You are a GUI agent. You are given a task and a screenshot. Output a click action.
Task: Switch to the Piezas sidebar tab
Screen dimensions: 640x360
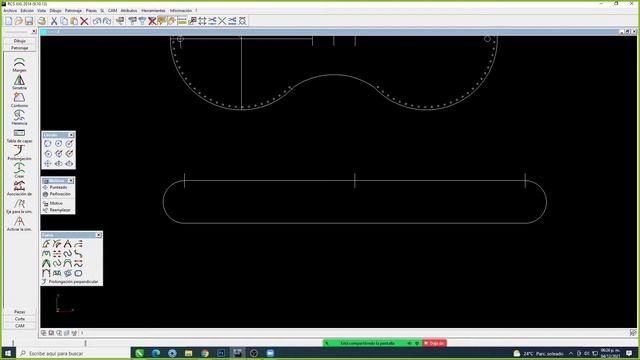[x=20, y=312]
